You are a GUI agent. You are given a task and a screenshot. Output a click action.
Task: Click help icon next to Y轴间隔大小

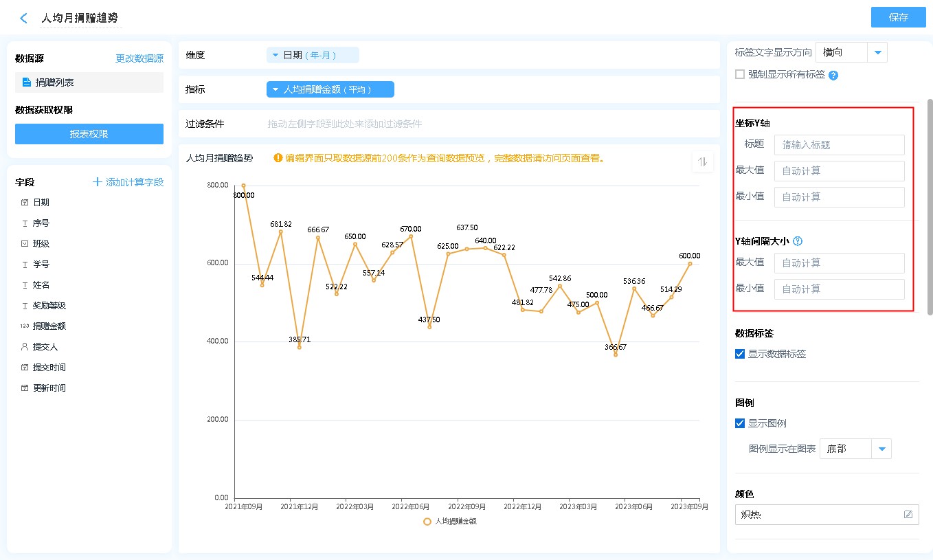[x=798, y=241]
